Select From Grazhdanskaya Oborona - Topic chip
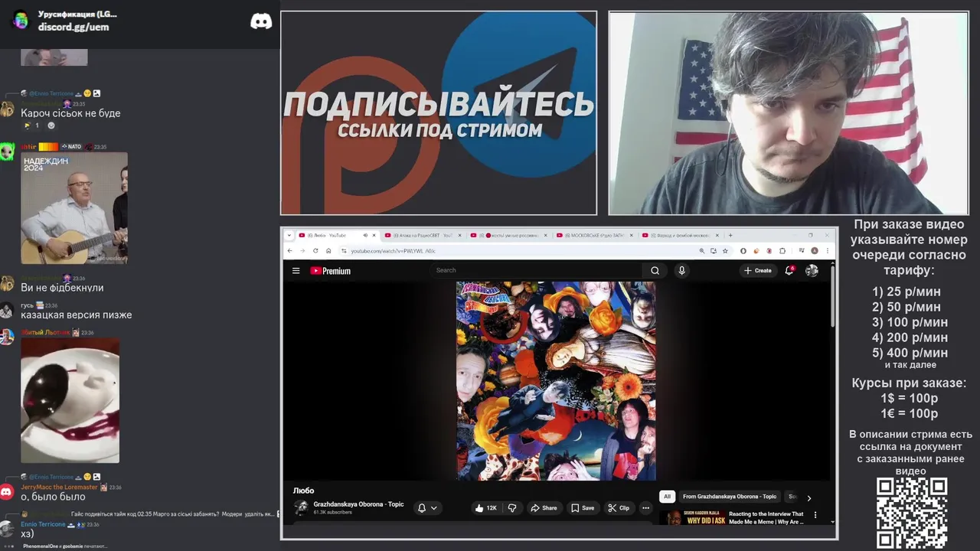Viewport: 980px width, 551px height. (730, 497)
